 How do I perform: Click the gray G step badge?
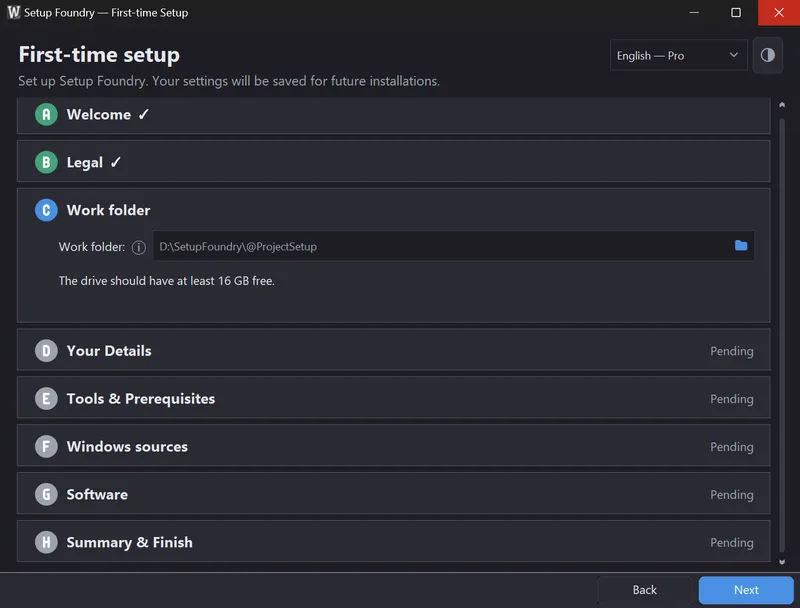(x=46, y=494)
